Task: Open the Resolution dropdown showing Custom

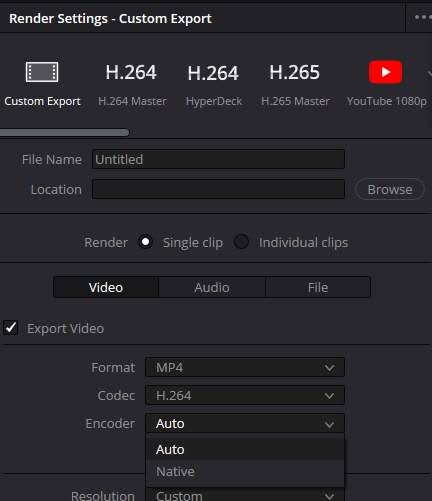Action: (x=245, y=495)
